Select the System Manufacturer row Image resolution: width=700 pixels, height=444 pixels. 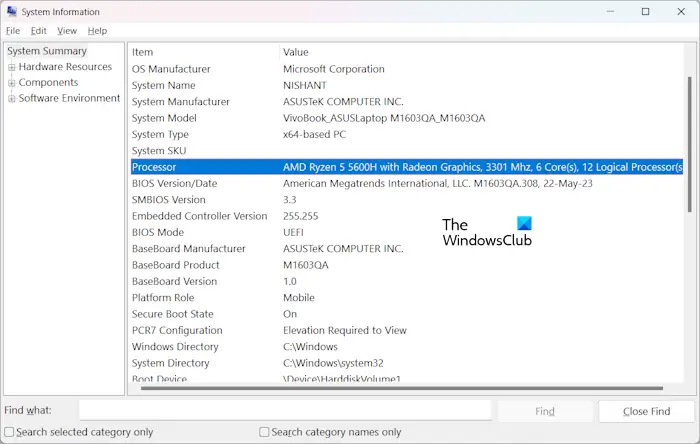tap(407, 102)
